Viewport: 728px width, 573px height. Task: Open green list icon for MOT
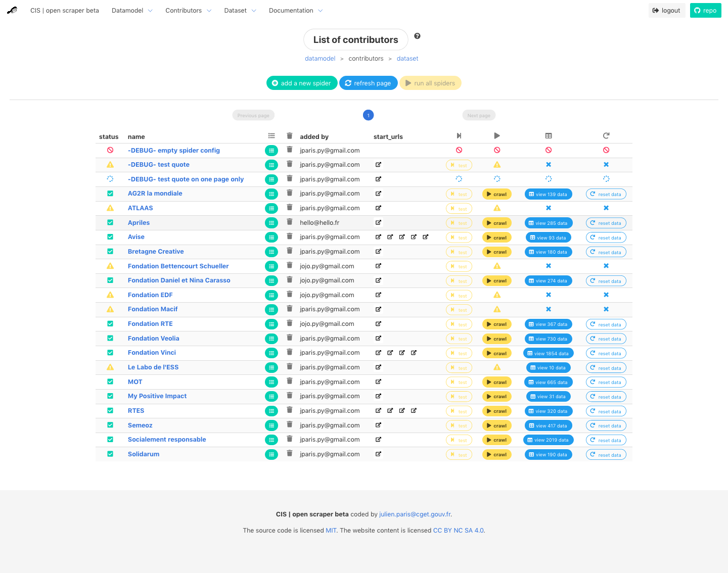271,382
